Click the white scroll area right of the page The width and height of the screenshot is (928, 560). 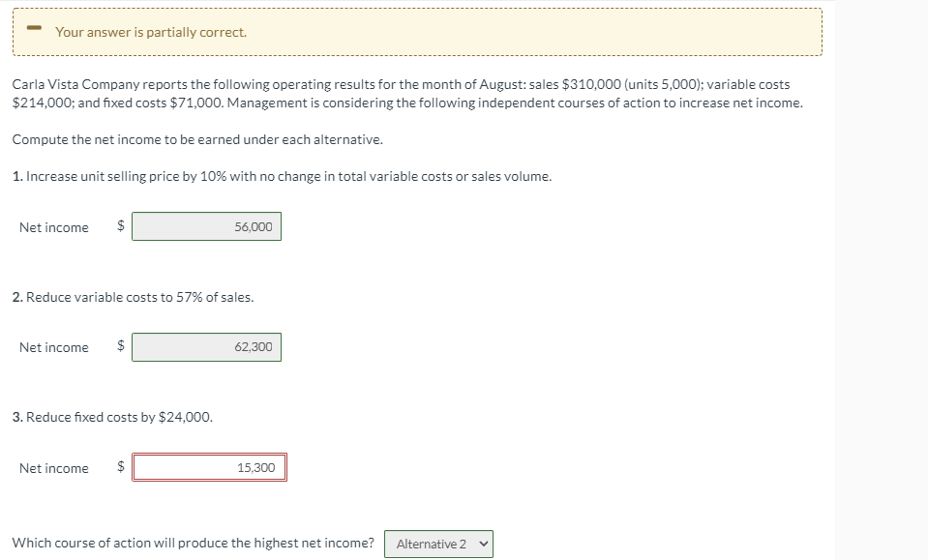[x=881, y=280]
